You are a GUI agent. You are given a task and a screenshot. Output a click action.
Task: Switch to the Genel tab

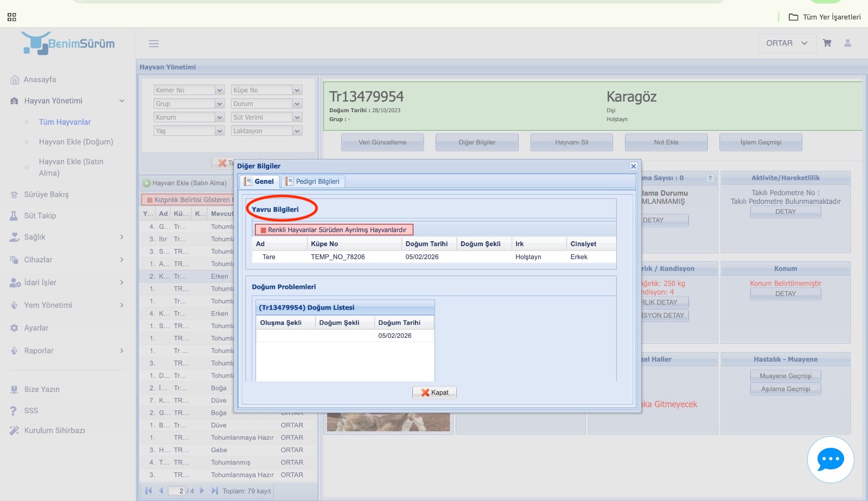click(259, 182)
